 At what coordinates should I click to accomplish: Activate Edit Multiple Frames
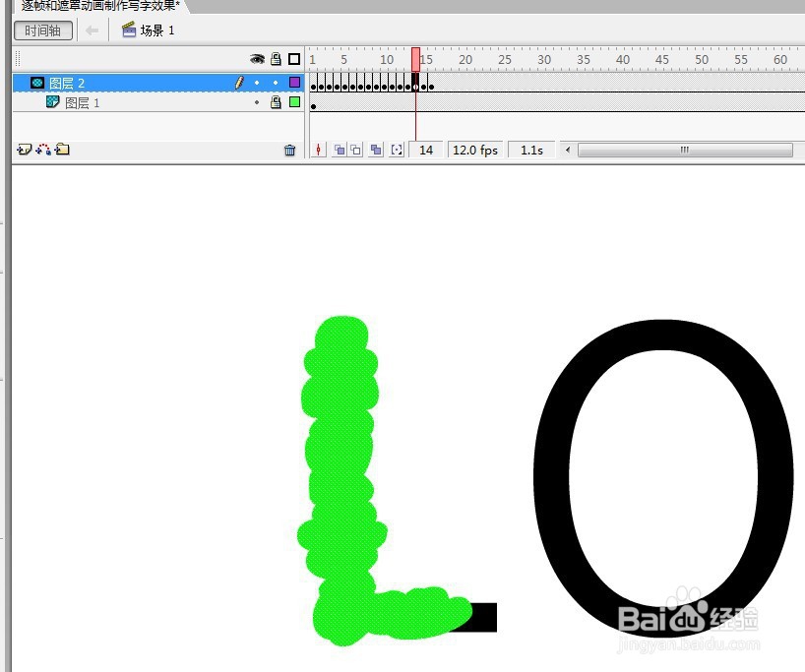pos(376,150)
